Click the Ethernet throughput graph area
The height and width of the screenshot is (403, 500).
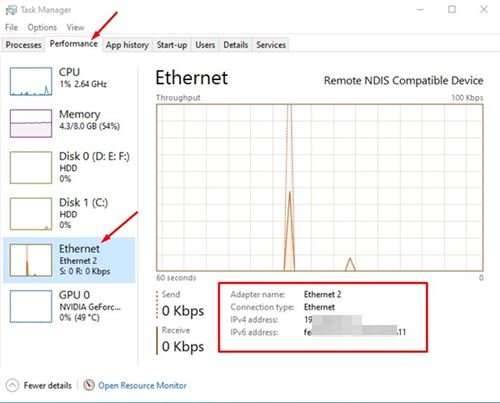320,188
